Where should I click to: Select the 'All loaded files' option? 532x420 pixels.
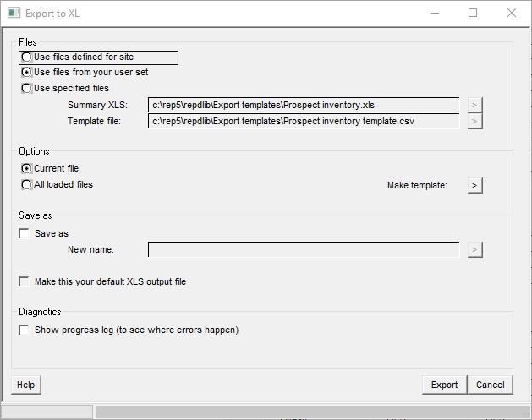point(27,184)
